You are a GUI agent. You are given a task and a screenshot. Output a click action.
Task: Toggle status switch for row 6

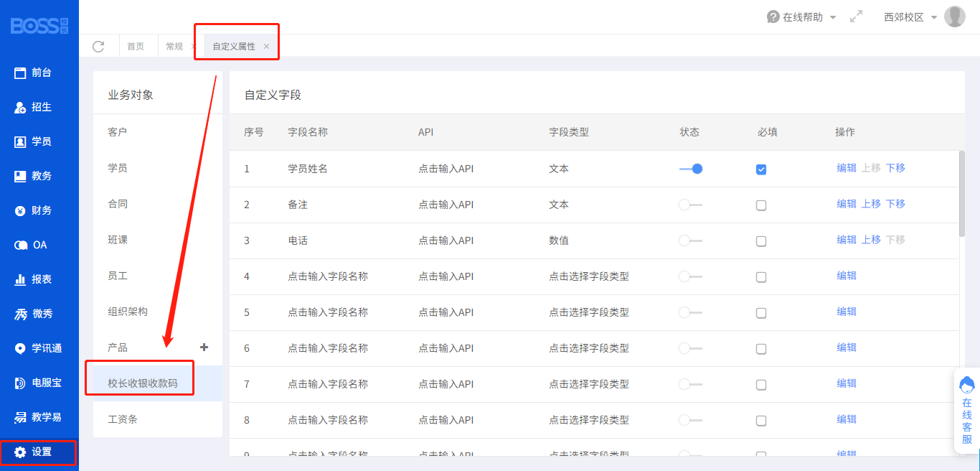tap(691, 348)
